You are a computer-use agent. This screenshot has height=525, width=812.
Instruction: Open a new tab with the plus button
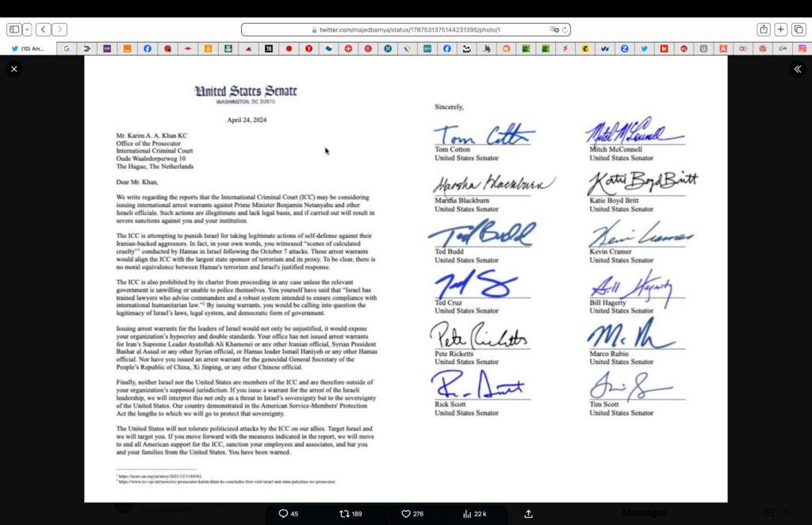(x=781, y=29)
